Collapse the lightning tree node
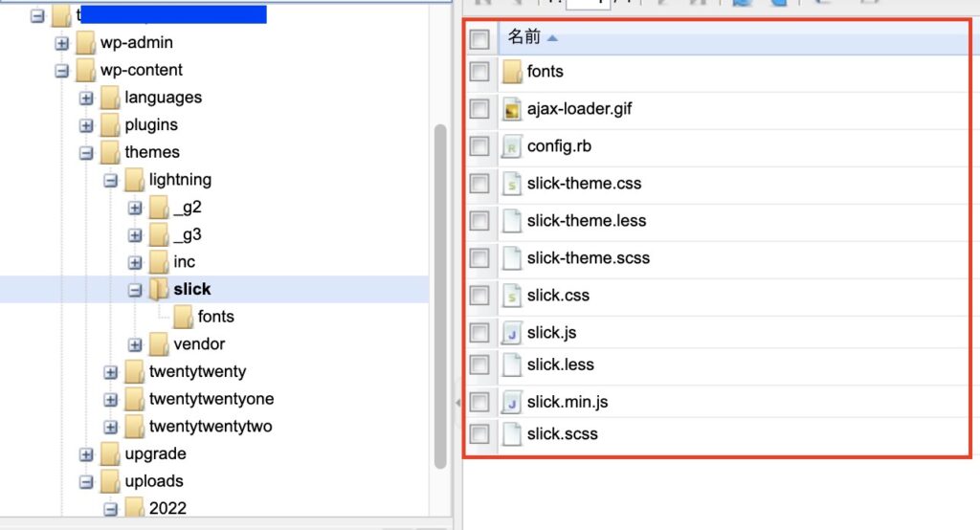The height and width of the screenshot is (530, 980). [111, 181]
